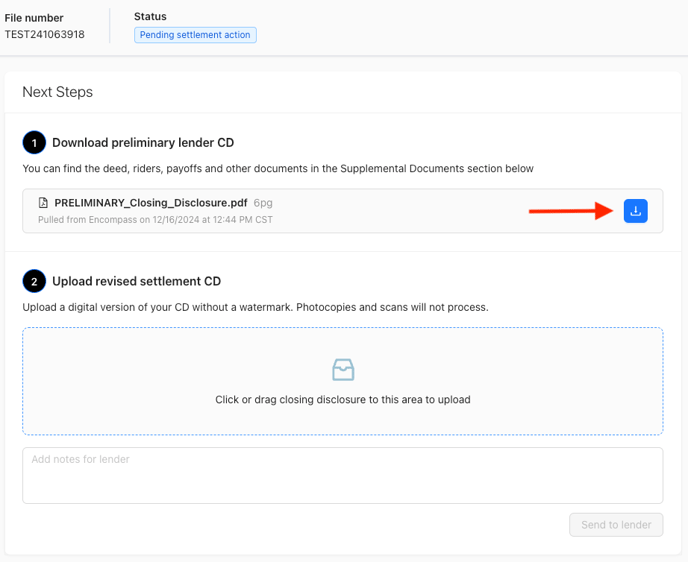Focus the Add notes for lender field
The image size is (688, 562).
(x=343, y=475)
